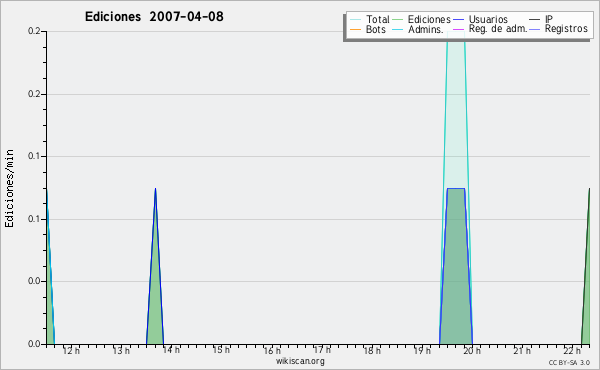Click the chart title Ediciones 2007-04-08
Screen dimensions: 600x370
pos(154,16)
